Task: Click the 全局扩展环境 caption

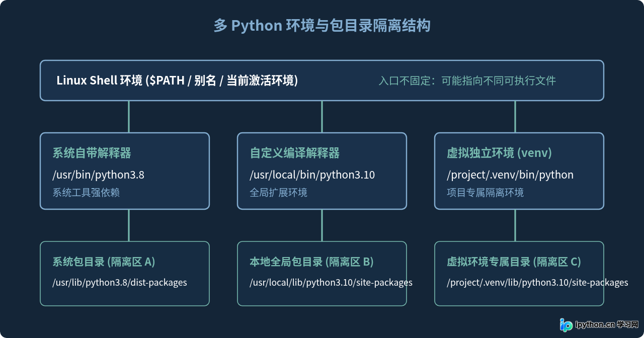Action: (279, 193)
